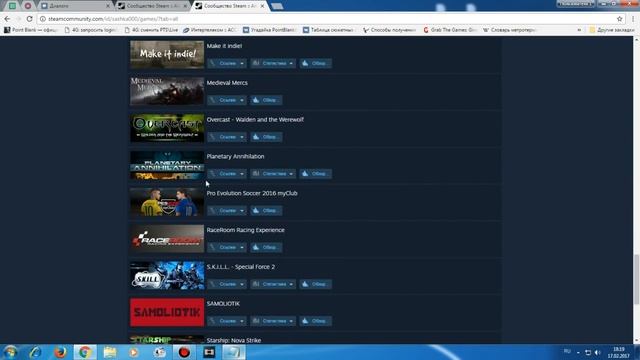This screenshot has height=360, width=640.
Task: Click Обзор button for Make it indie!
Action: [x=316, y=63]
